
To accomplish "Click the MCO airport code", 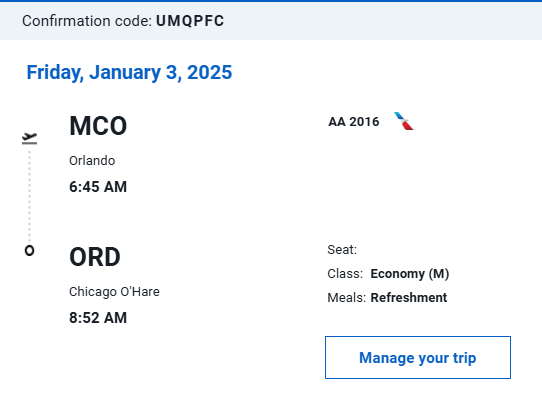I will pos(98,126).
